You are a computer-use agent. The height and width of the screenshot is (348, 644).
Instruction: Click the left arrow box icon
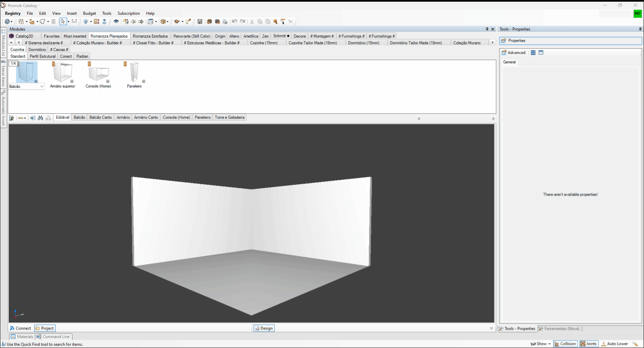click(133, 21)
